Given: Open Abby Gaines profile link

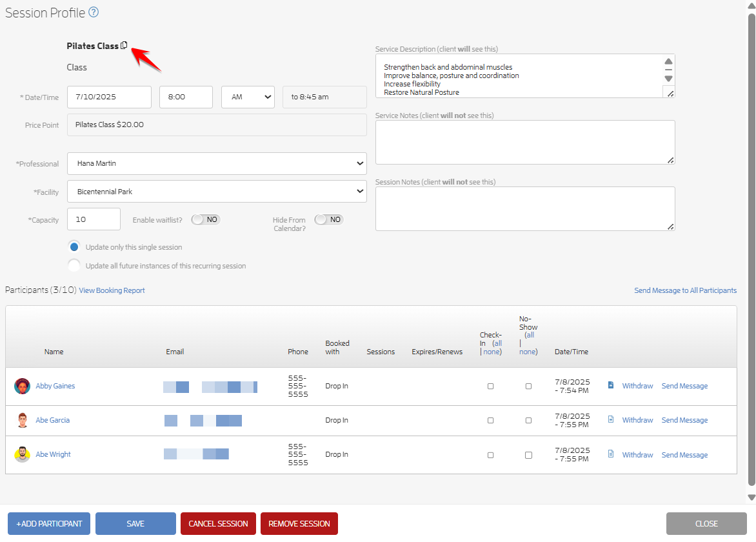Looking at the screenshot, I should (x=55, y=386).
